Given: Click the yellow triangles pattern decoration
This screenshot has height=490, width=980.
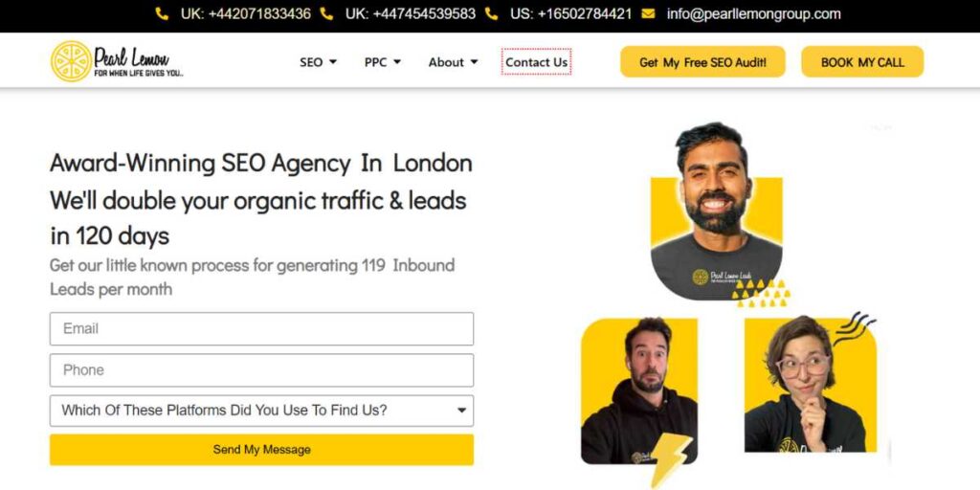Looking at the screenshot, I should [761, 293].
